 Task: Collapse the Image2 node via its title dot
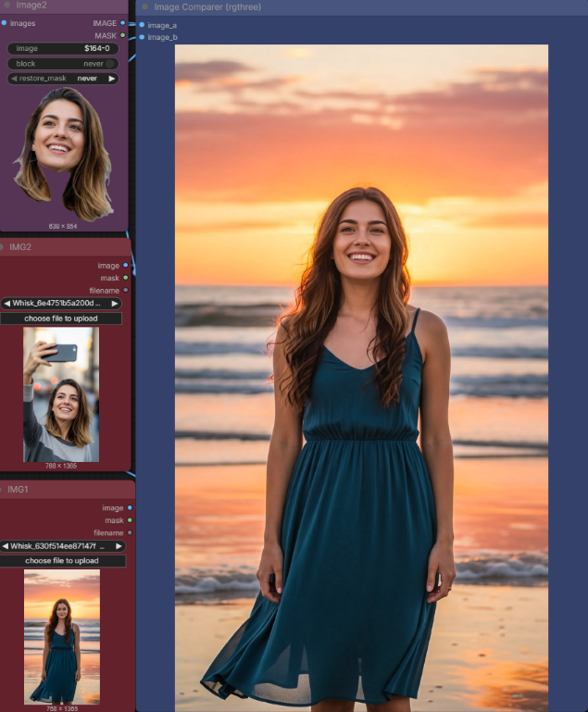pos(6,5)
